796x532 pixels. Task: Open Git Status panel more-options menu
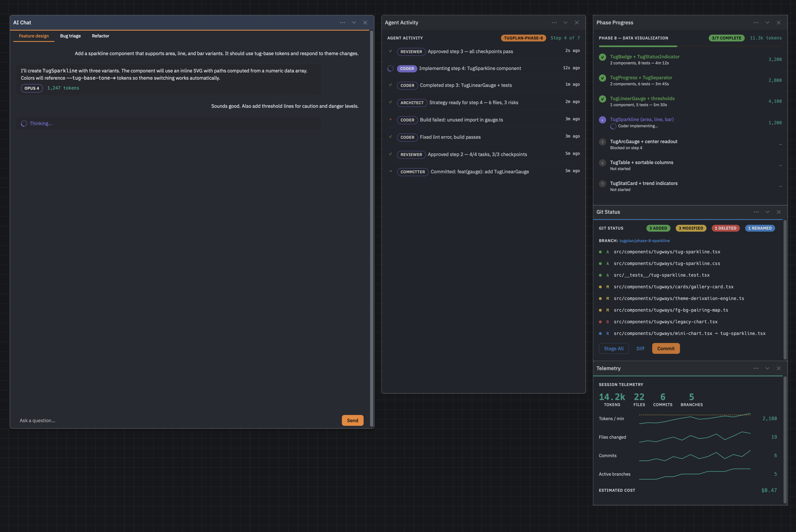point(756,212)
